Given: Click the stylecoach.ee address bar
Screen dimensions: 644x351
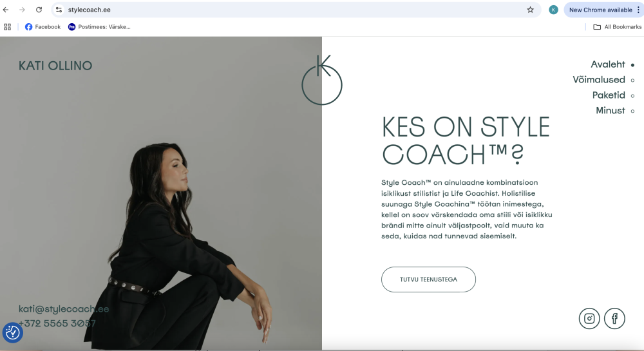Looking at the screenshot, I should [x=296, y=10].
